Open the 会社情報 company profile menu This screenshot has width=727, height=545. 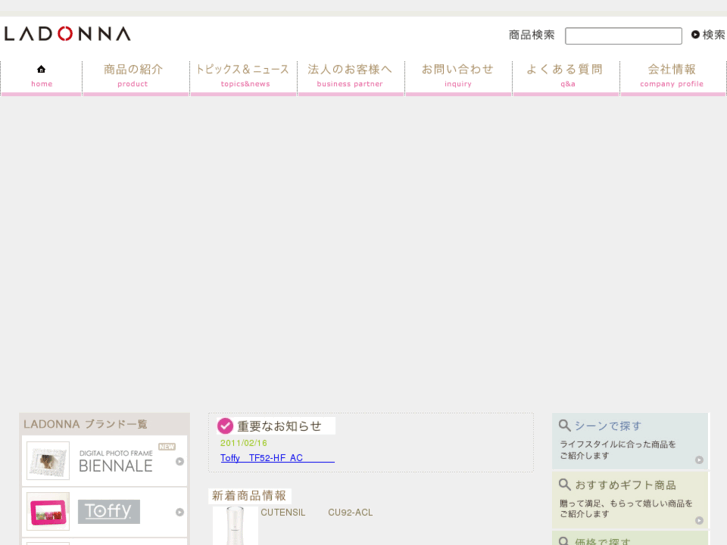pos(673,77)
